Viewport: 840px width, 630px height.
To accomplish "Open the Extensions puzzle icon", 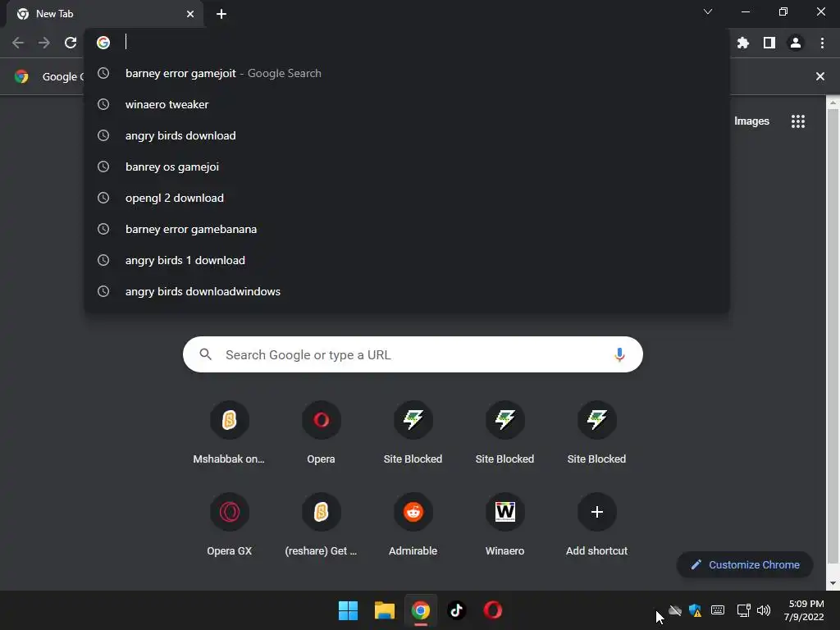I will coord(743,43).
